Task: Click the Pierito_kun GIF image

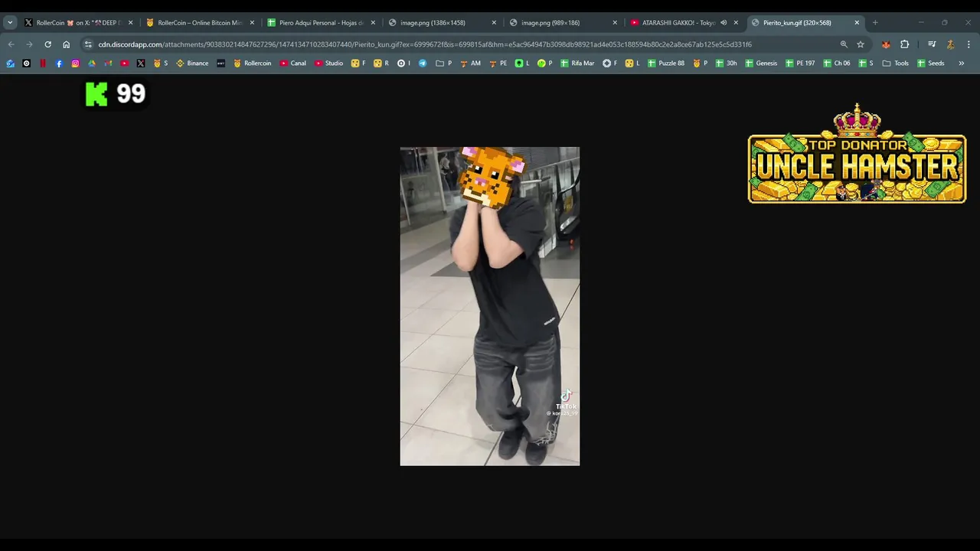Action: [x=490, y=306]
